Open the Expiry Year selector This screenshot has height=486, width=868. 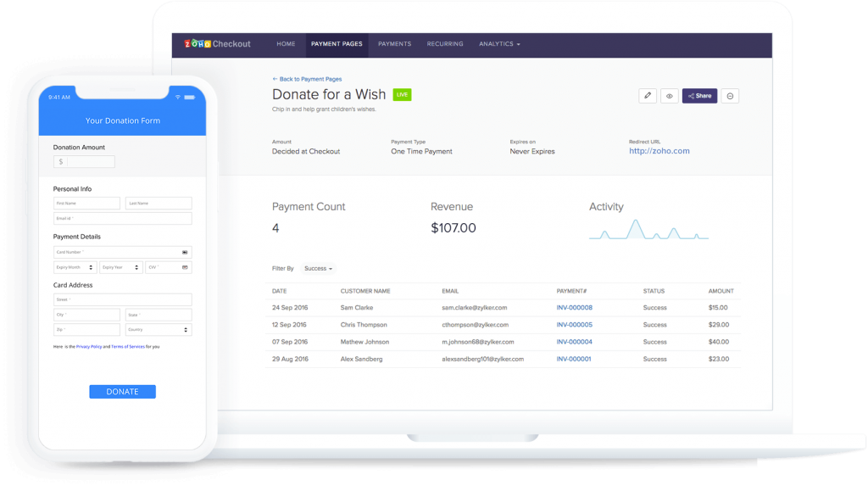coord(120,267)
